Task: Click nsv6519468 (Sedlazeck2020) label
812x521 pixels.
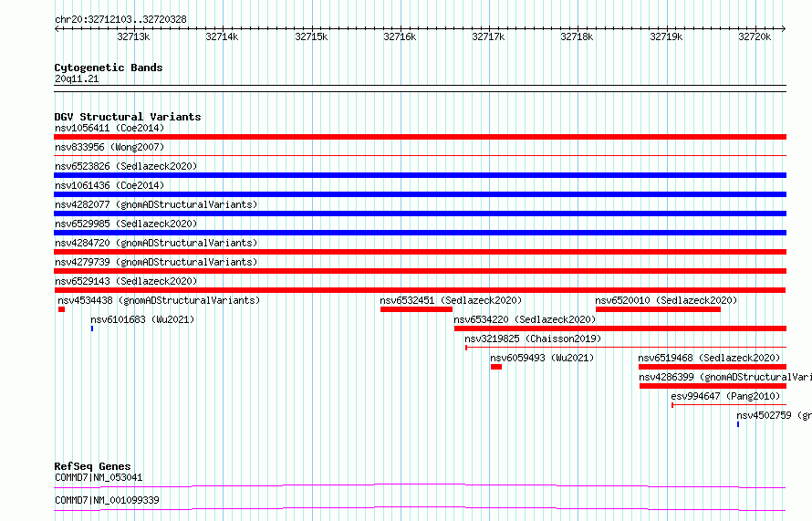Action: coord(709,358)
